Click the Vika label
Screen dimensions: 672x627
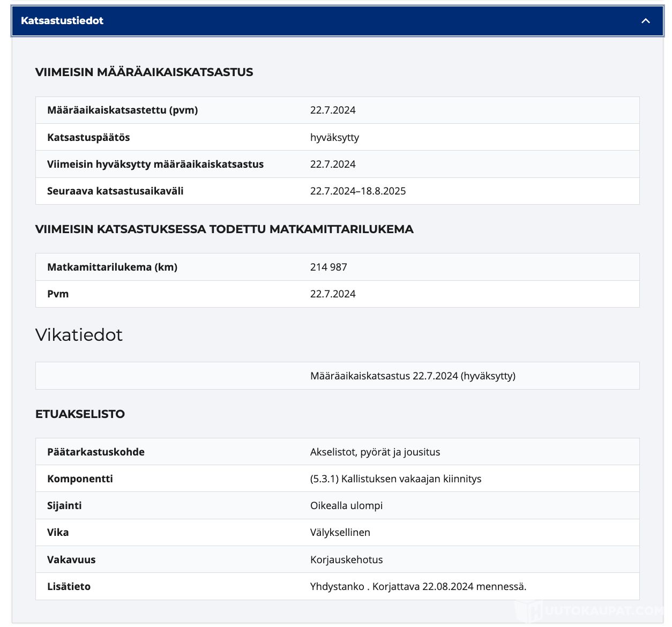click(x=58, y=533)
